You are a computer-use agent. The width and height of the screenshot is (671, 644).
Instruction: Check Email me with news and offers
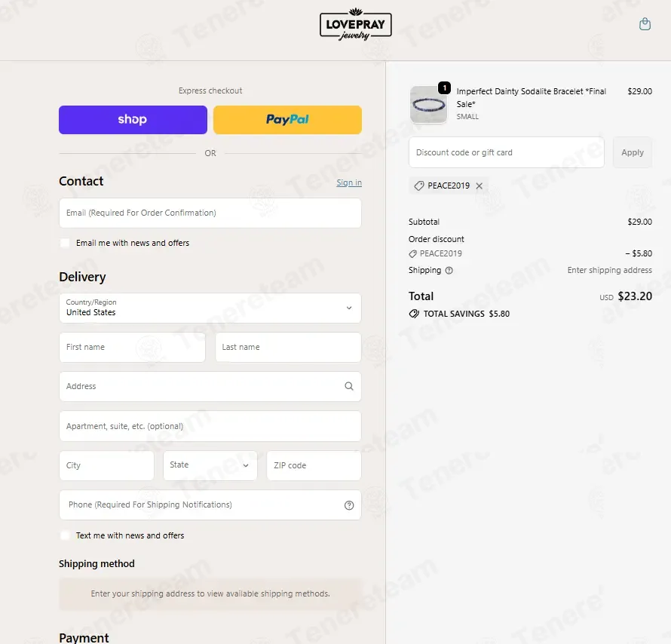[65, 243]
